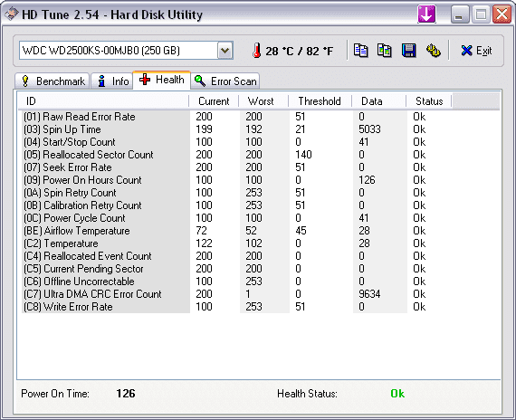
Task: Close the HD Tune window
Action: point(502,14)
